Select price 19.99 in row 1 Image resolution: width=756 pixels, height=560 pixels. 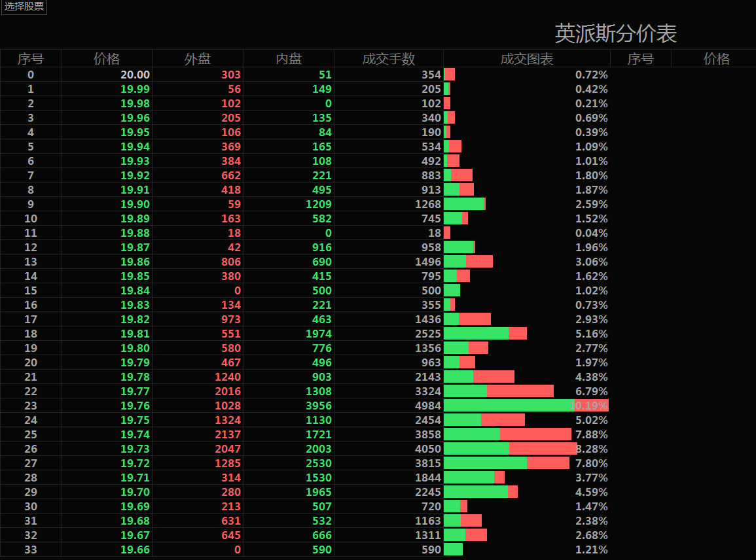[135, 89]
